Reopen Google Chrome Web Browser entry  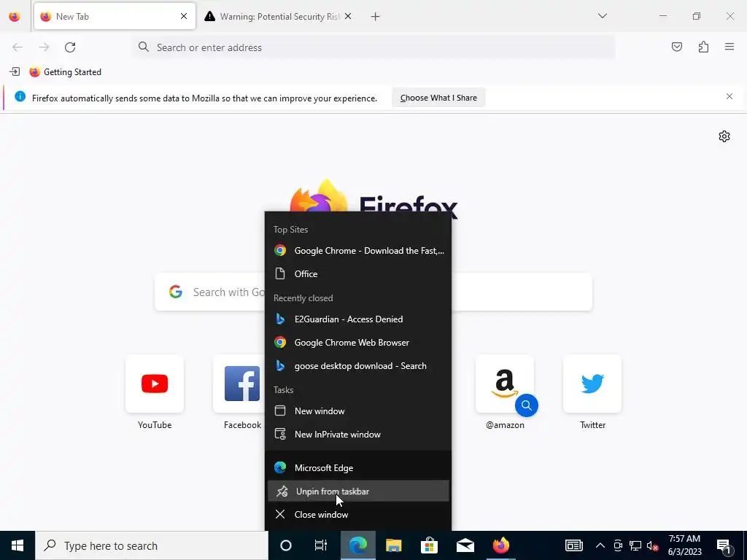358,343
